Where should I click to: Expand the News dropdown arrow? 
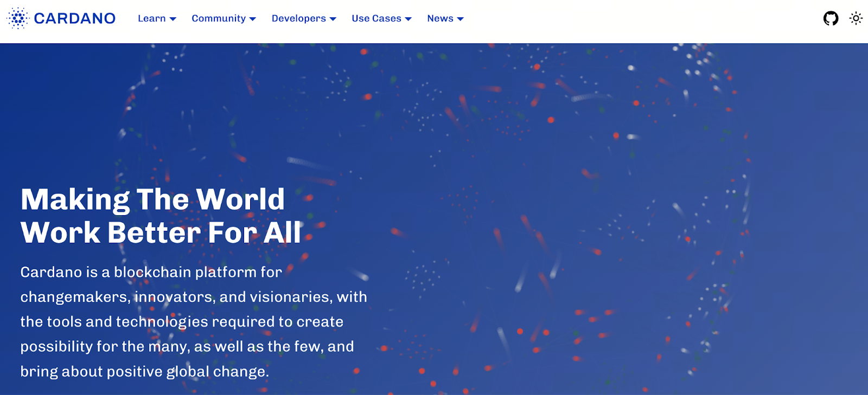[x=461, y=19]
